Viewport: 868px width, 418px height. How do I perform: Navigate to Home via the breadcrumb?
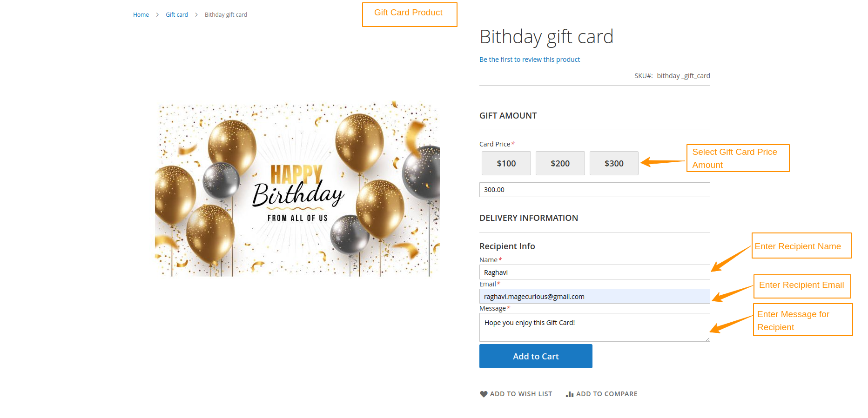tap(141, 14)
